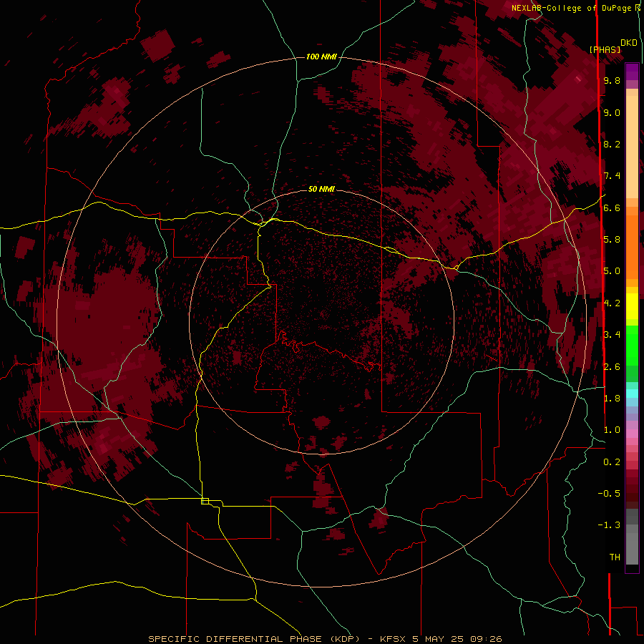The image size is (644, 644).
Task: Click the 8.2 legend value
Action: 612,144
